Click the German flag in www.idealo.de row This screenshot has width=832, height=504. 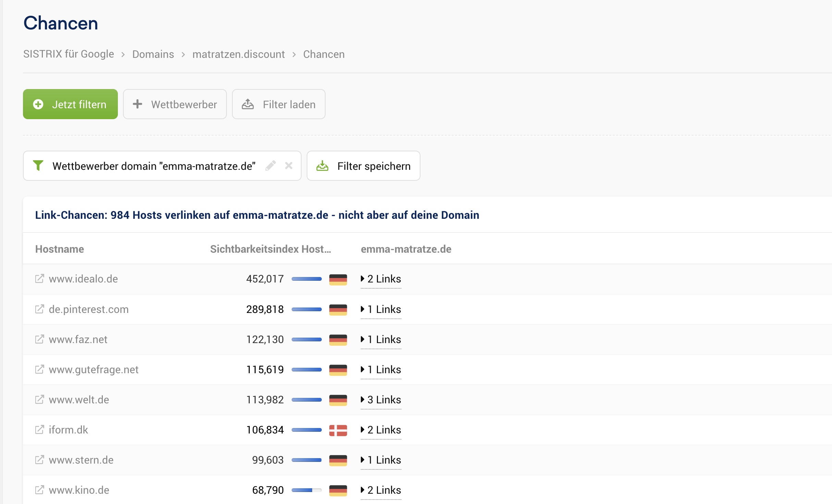tap(338, 279)
